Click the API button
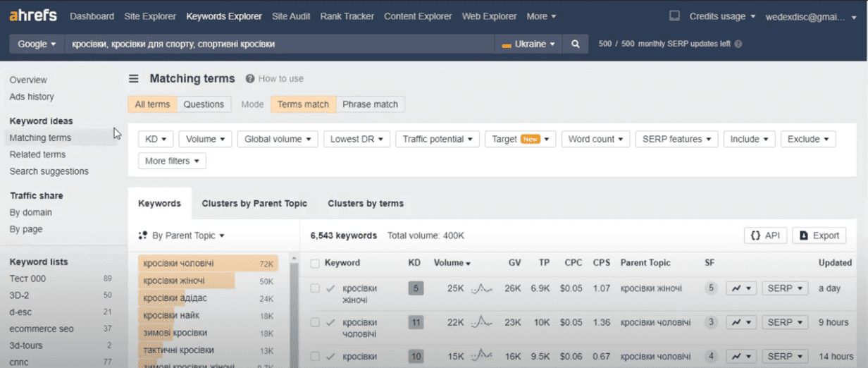Image resolution: width=868 pixels, height=368 pixels. pyautogui.click(x=765, y=235)
